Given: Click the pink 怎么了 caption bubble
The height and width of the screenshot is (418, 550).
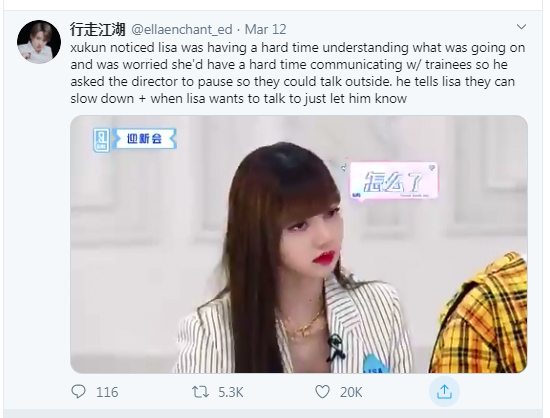Looking at the screenshot, I should coord(394,181).
